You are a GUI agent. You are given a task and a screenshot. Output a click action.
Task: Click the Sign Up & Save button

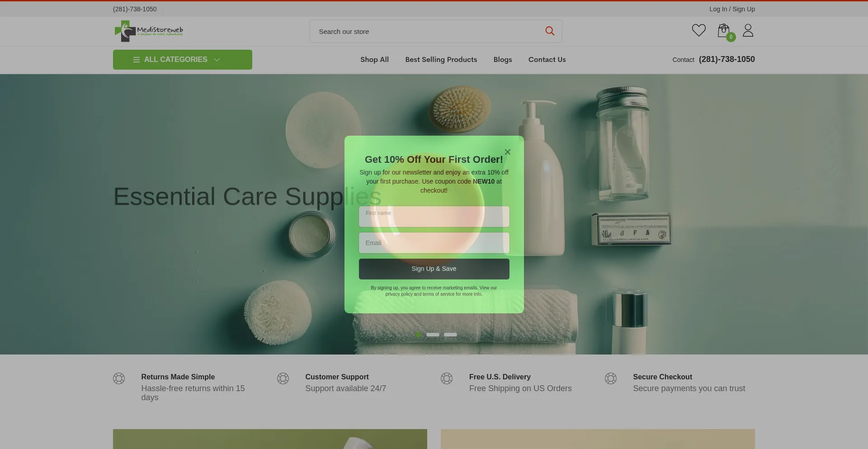(x=434, y=269)
